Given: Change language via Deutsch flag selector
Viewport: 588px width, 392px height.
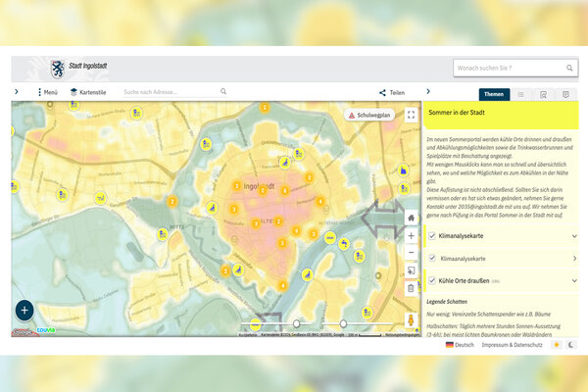Looking at the screenshot, I should (x=460, y=345).
